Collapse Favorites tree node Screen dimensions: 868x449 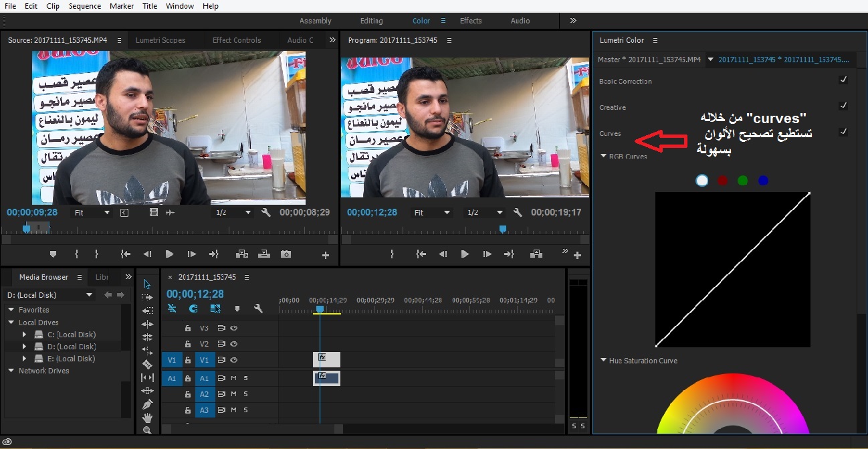(11, 310)
